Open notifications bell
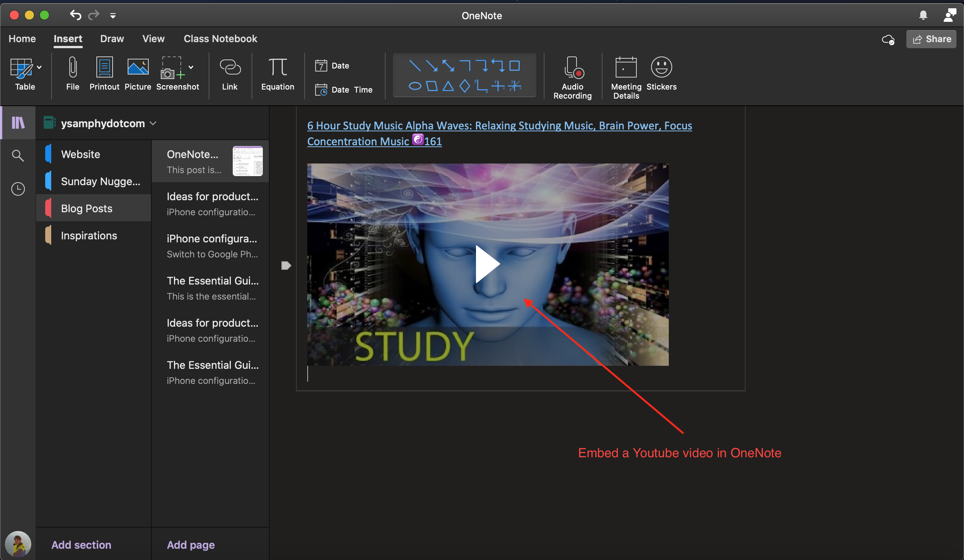The image size is (964, 560). coord(923,15)
